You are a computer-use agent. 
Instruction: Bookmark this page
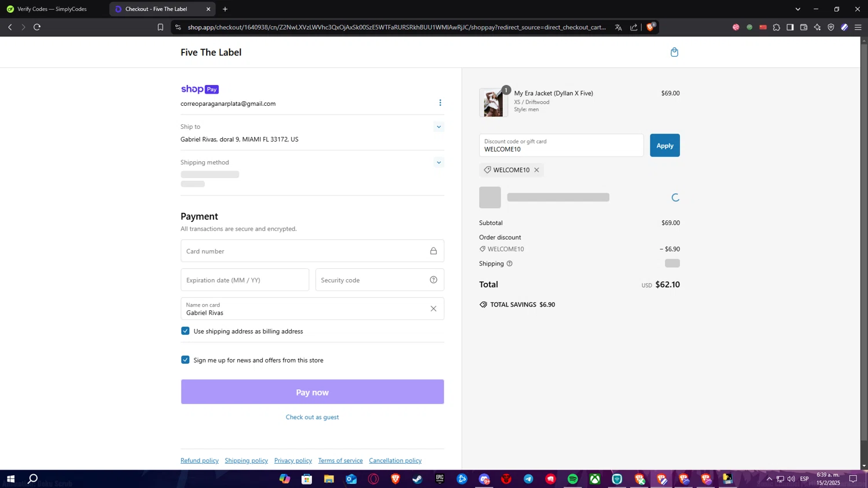[160, 27]
